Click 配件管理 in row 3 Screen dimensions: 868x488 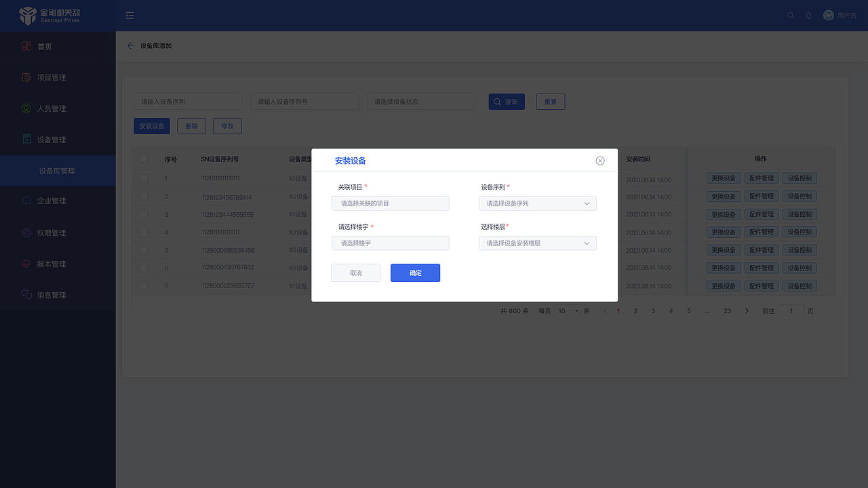762,214
